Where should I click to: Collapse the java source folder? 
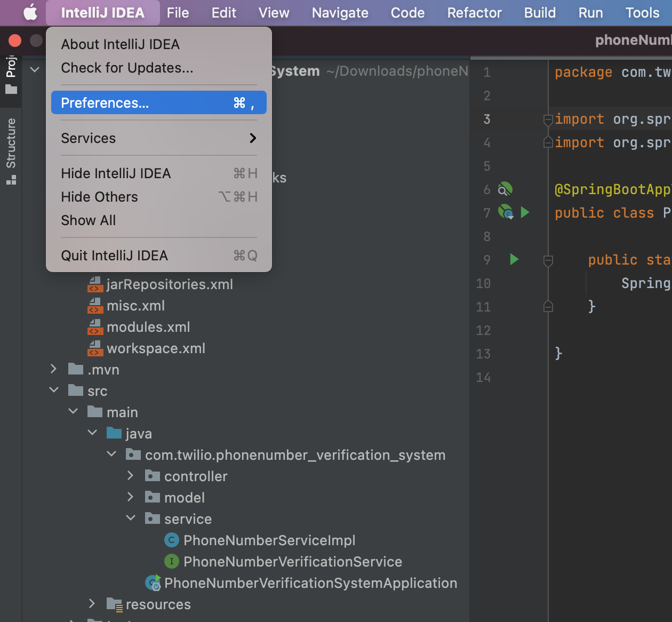coord(92,433)
